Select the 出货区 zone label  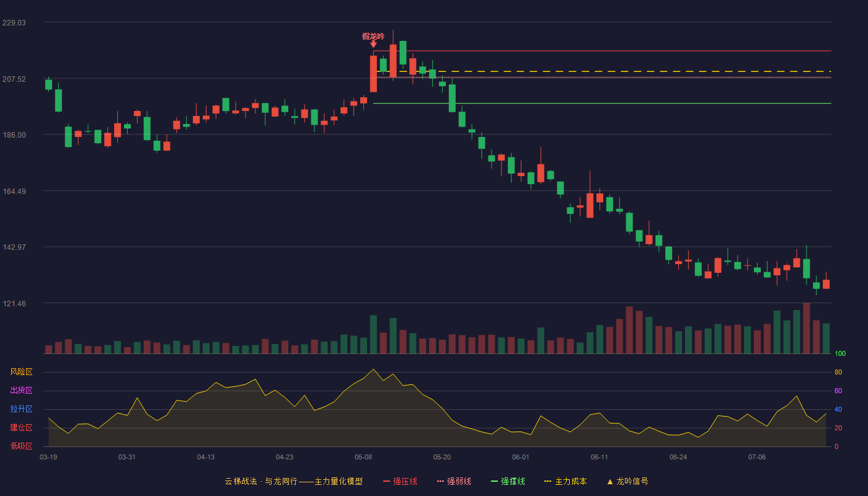[x=21, y=391]
